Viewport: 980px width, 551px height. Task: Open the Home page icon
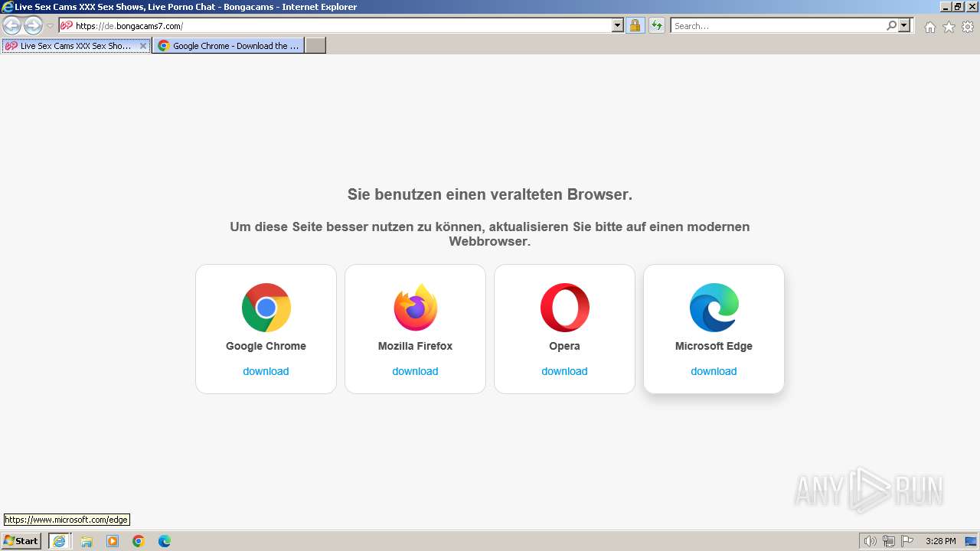[x=929, y=27]
